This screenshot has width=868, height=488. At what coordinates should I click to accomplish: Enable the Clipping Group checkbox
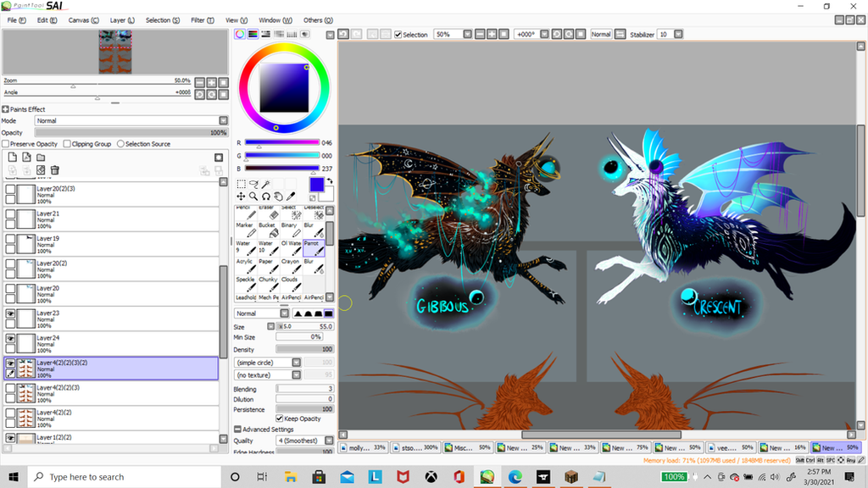pos(67,144)
